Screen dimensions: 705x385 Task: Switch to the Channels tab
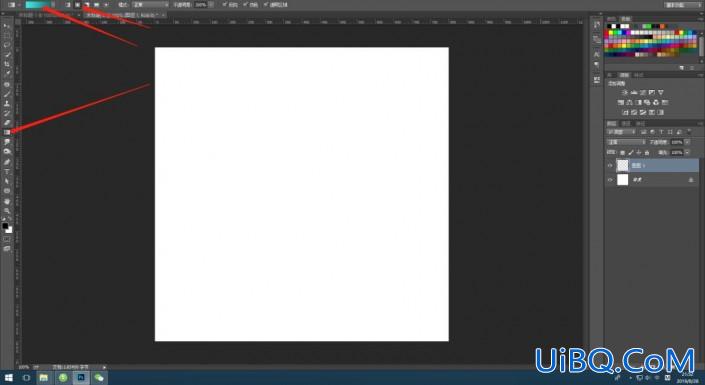626,123
